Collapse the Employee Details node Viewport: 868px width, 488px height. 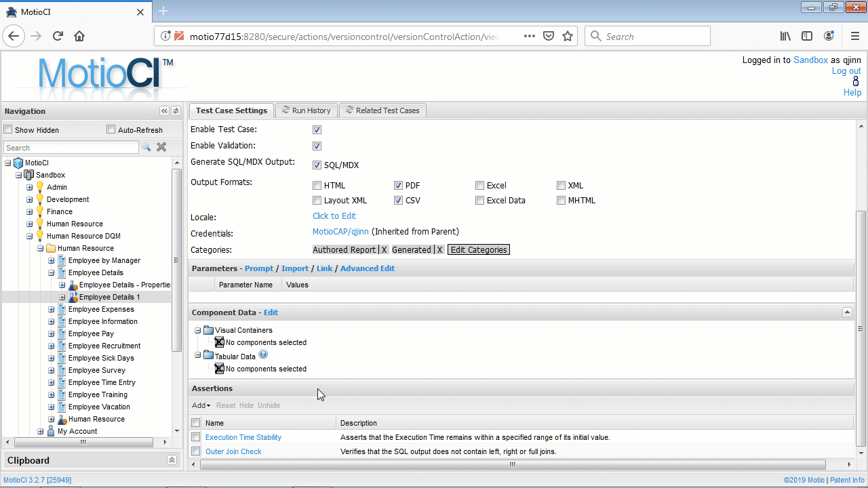51,272
